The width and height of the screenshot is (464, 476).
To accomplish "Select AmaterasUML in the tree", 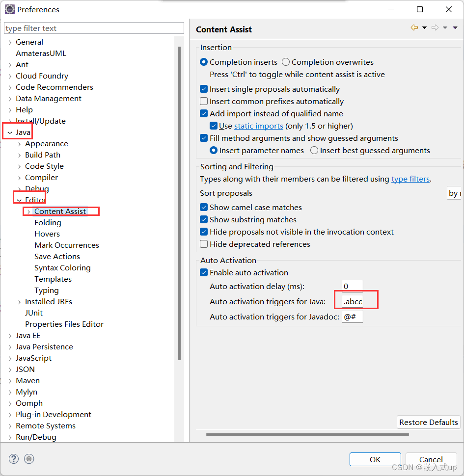I will (41, 53).
